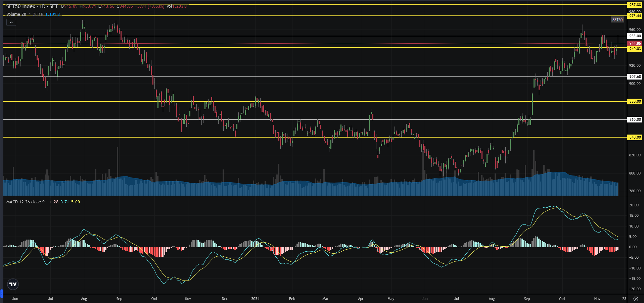This screenshot has width=644, height=303.
Task: Click the low value L943.56 in legend
Action: coord(106,6)
